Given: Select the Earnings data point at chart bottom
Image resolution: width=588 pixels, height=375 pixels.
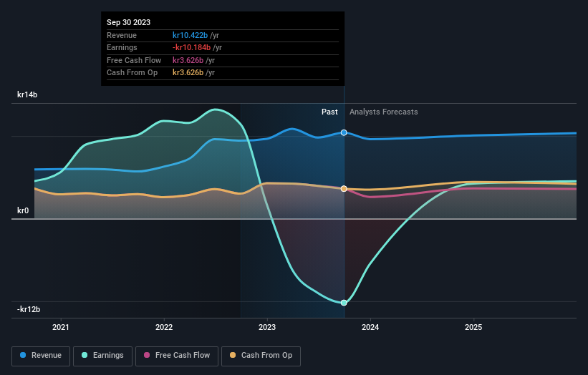Looking at the screenshot, I should tap(344, 303).
